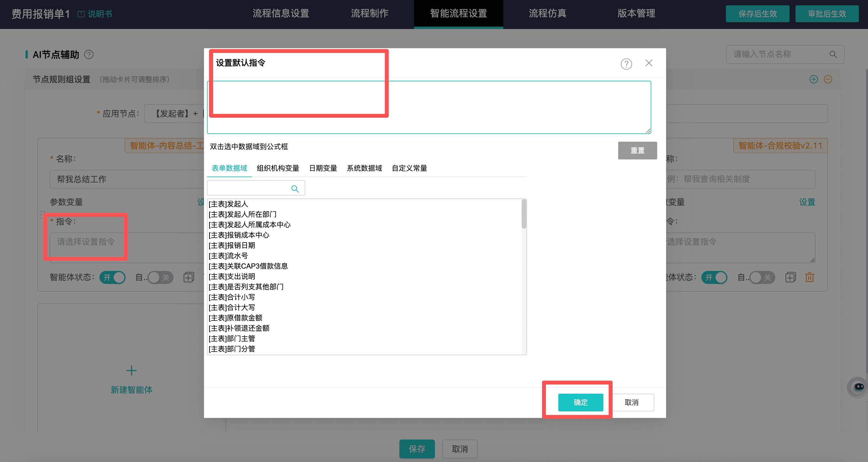This screenshot has width=868, height=462.
Task: Add a rule group with the plus circle icon
Action: tap(814, 79)
